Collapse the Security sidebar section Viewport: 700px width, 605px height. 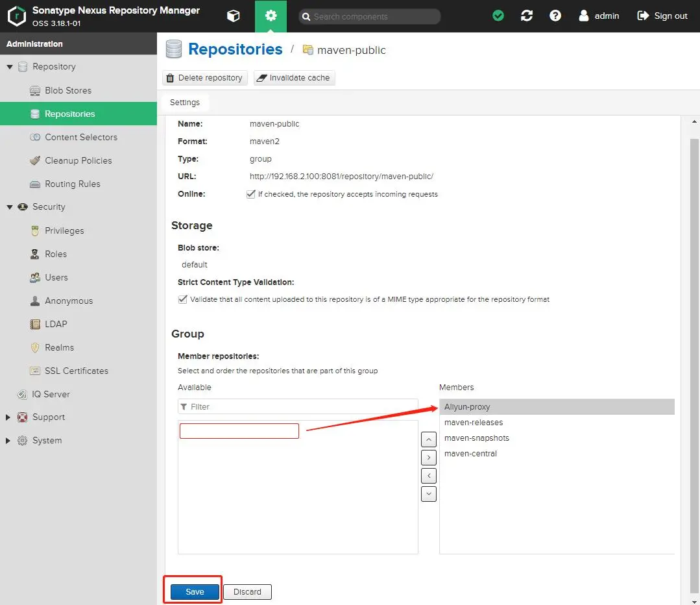[10, 206]
